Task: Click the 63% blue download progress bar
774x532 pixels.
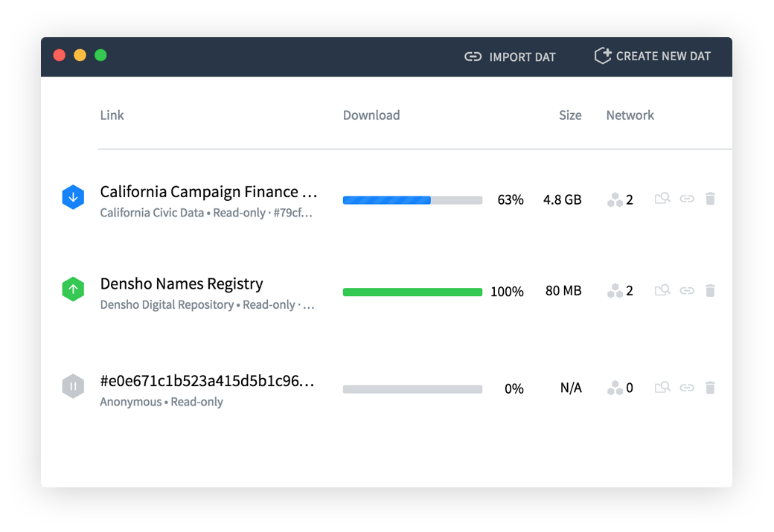Action: click(x=412, y=200)
